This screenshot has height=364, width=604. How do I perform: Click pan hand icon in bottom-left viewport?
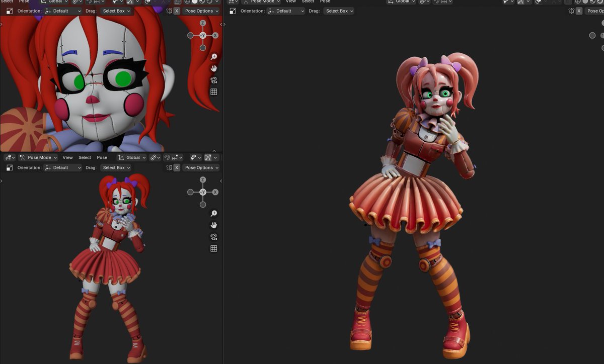[x=214, y=225]
